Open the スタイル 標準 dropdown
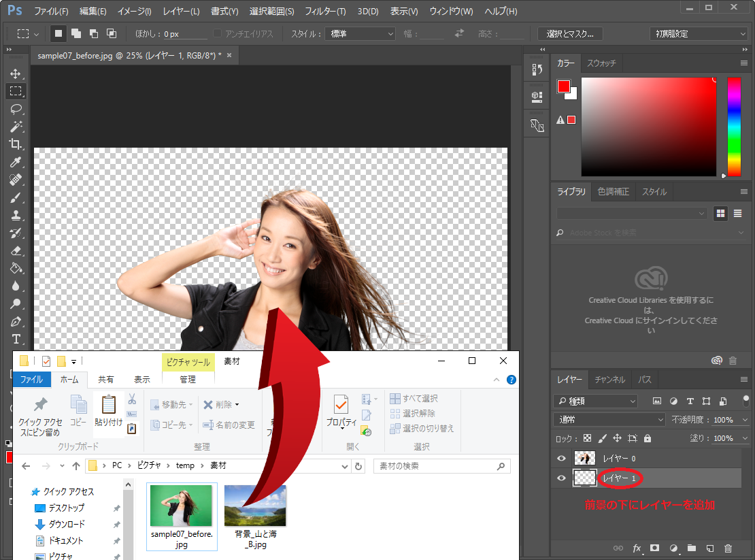 (x=362, y=33)
